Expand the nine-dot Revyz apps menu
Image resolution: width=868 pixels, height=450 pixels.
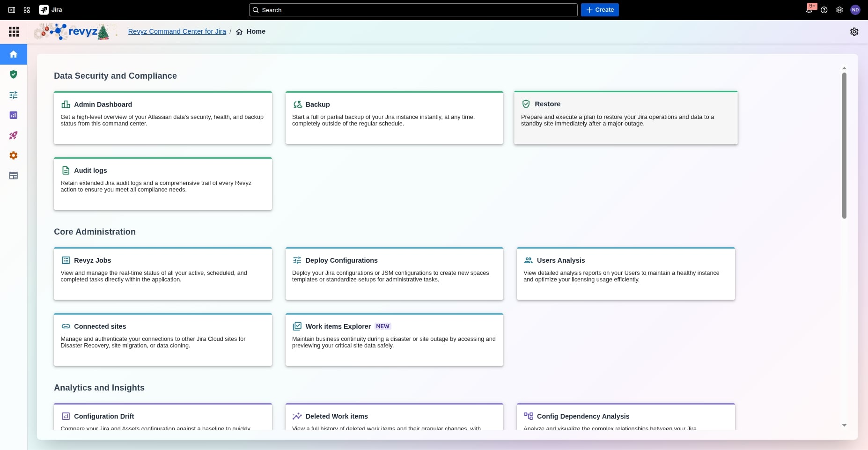pyautogui.click(x=14, y=32)
